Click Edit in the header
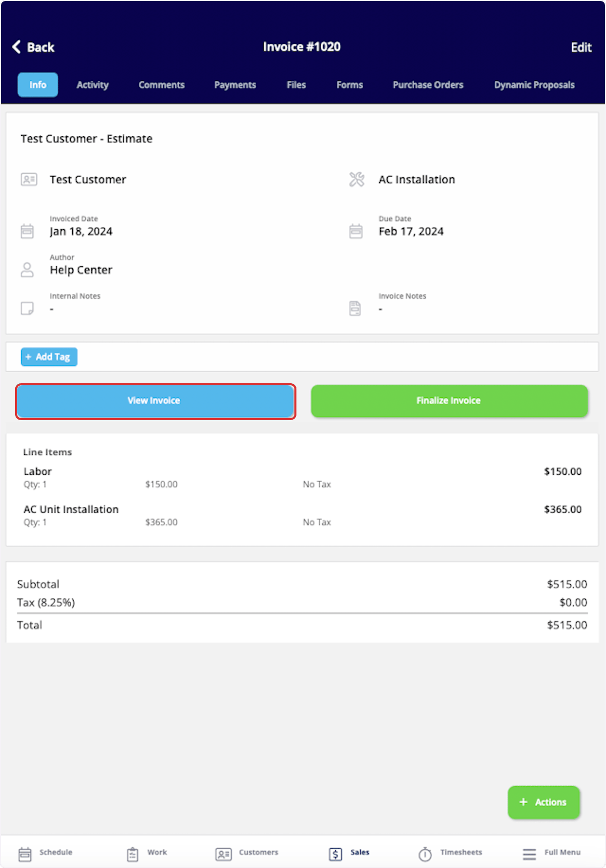The height and width of the screenshot is (868, 606). (581, 47)
